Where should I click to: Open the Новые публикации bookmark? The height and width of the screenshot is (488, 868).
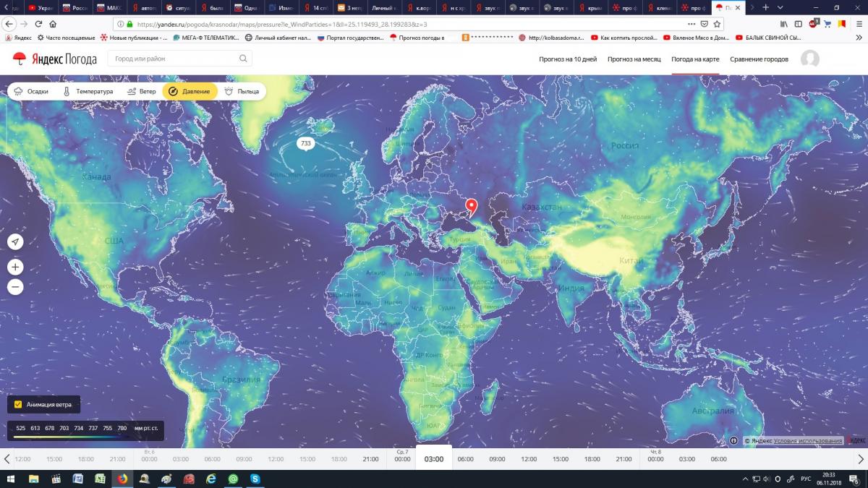[134, 38]
